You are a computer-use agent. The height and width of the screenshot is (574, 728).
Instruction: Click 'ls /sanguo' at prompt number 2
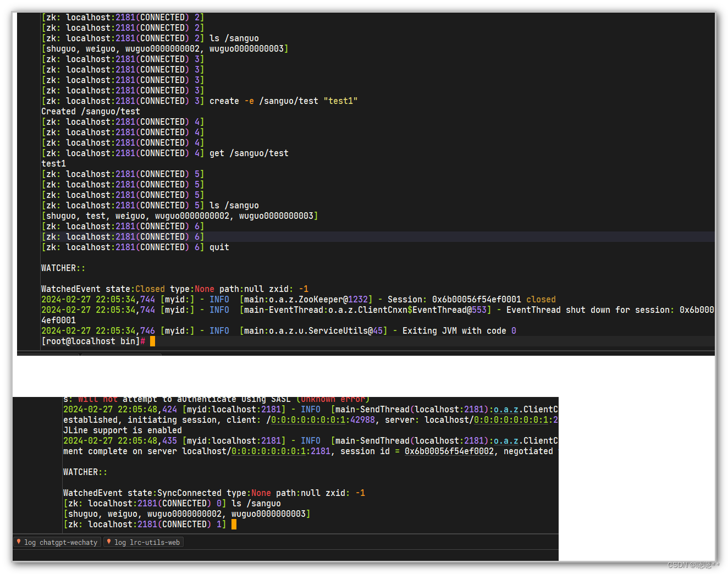234,38
